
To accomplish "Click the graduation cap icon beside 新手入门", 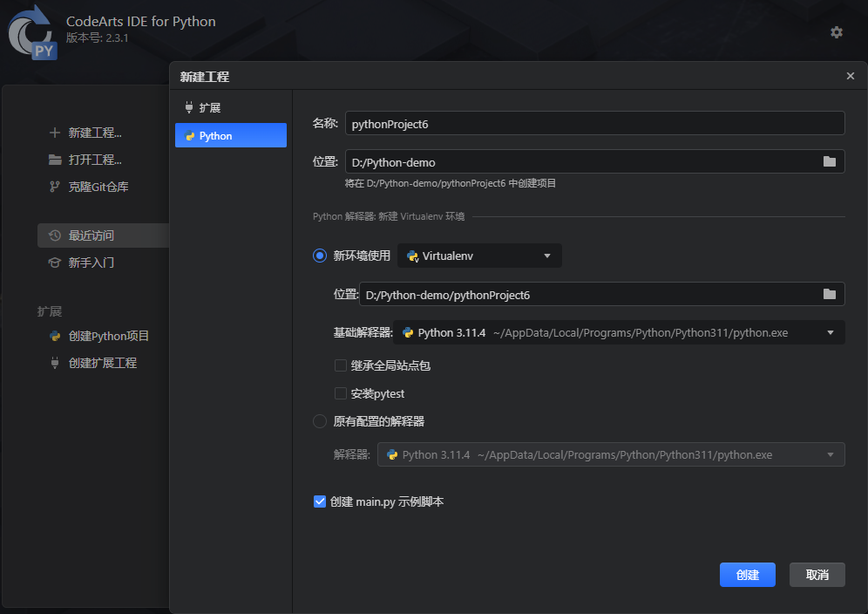I will tap(54, 263).
